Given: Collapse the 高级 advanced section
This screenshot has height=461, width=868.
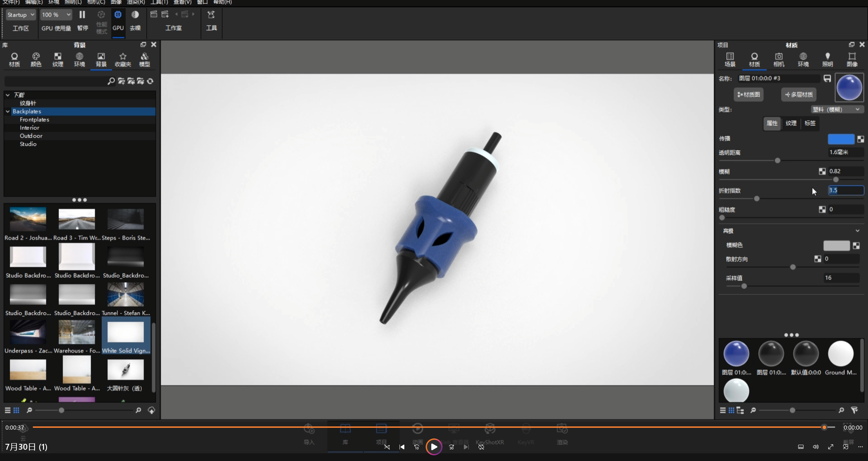Looking at the screenshot, I should tap(858, 231).
